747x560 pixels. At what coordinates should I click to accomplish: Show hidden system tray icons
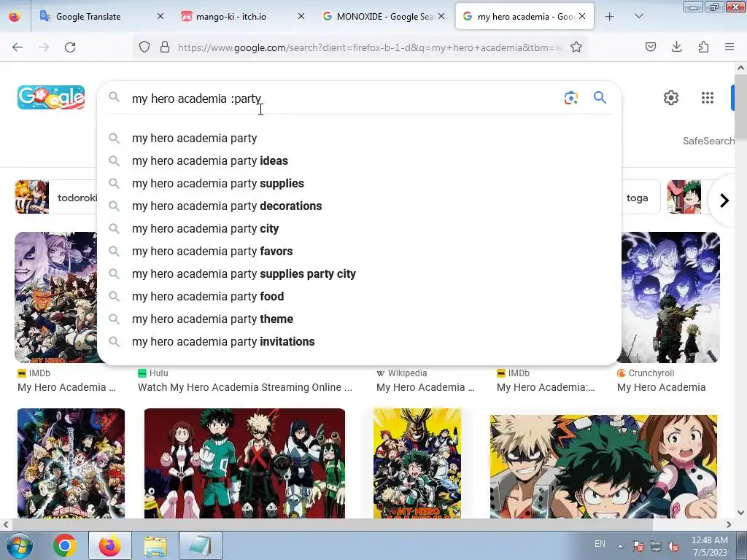[620, 546]
